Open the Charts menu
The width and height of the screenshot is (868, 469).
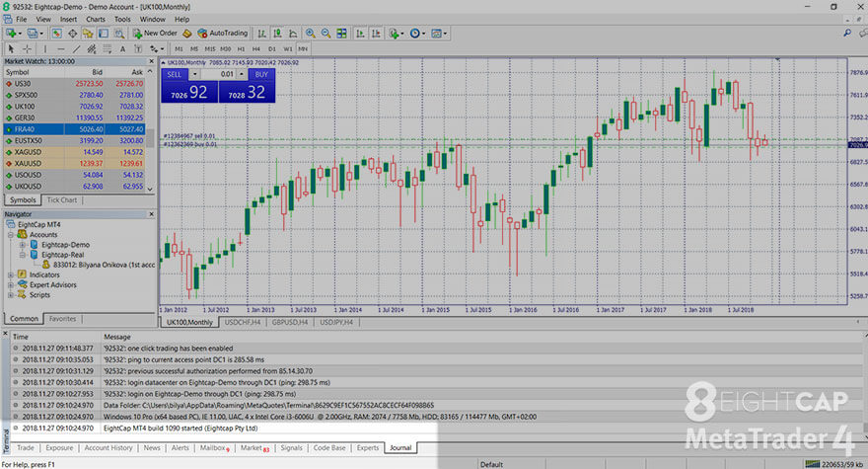[x=96, y=19]
